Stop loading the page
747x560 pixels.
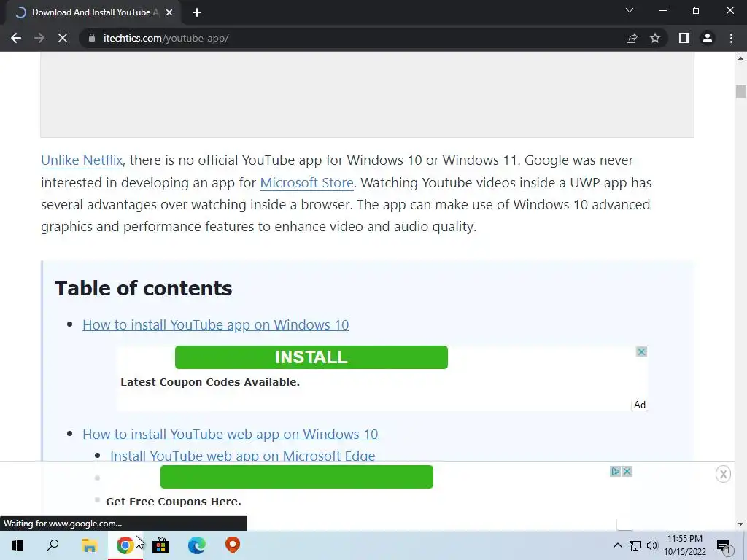[x=63, y=38]
